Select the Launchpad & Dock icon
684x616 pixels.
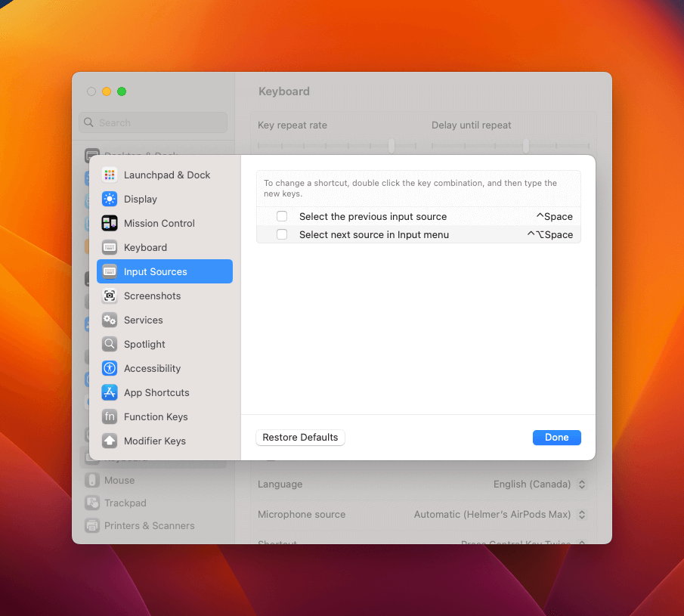[110, 175]
